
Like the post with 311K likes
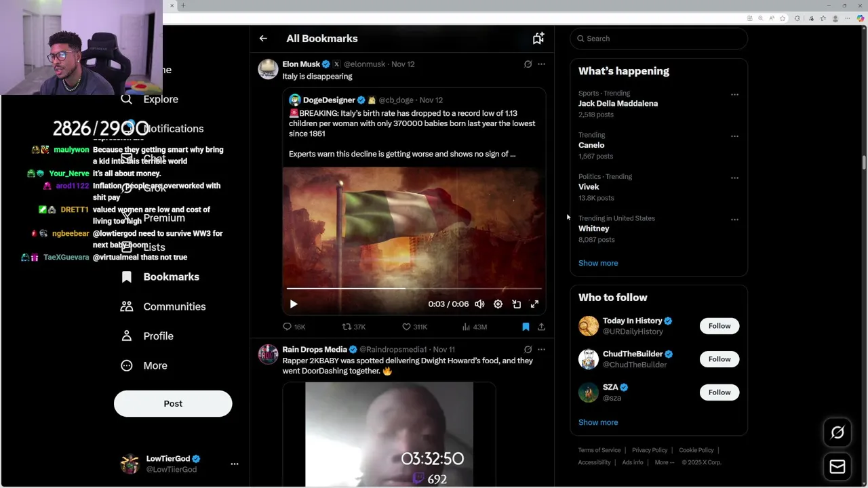414,327
